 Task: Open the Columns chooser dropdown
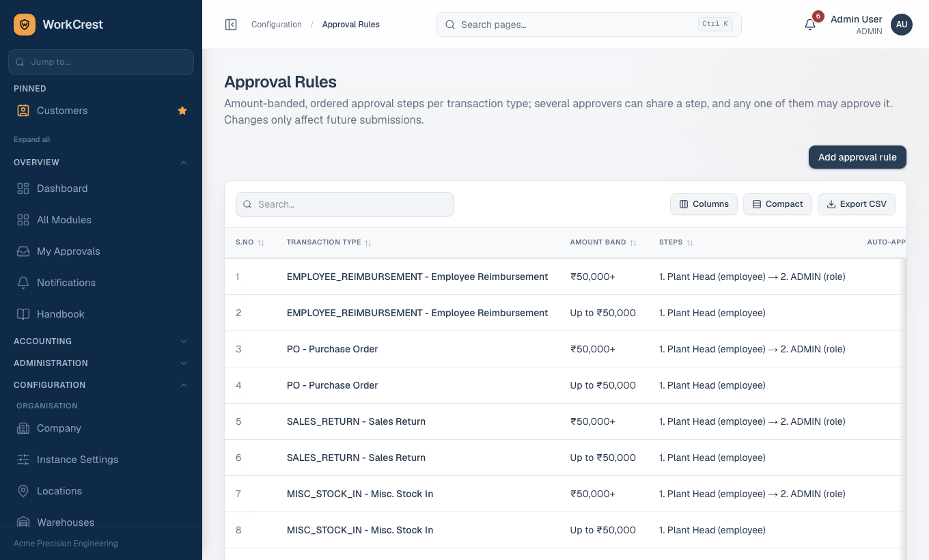click(704, 204)
